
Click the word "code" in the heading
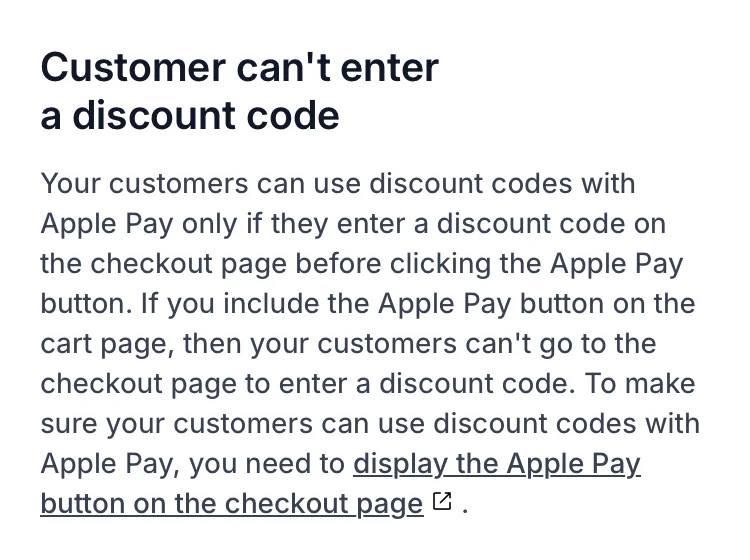pyautogui.click(x=297, y=116)
